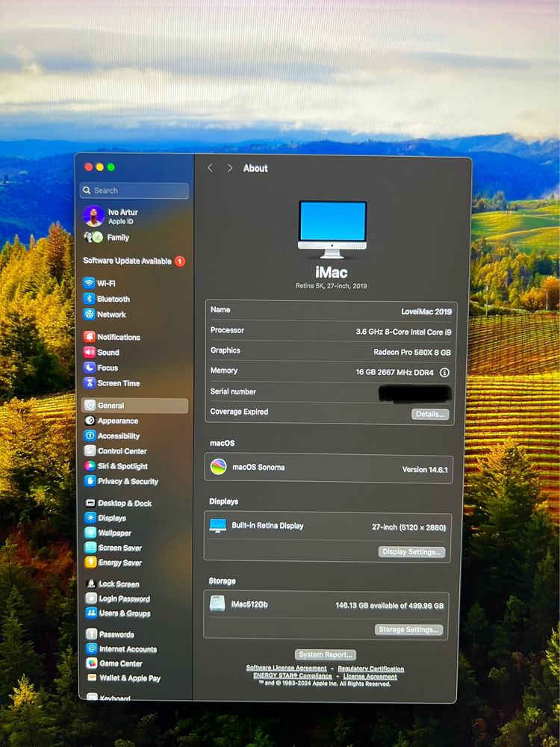The width and height of the screenshot is (560, 747).
Task: Click the macOS Sonoma logo icon
Action: click(219, 467)
